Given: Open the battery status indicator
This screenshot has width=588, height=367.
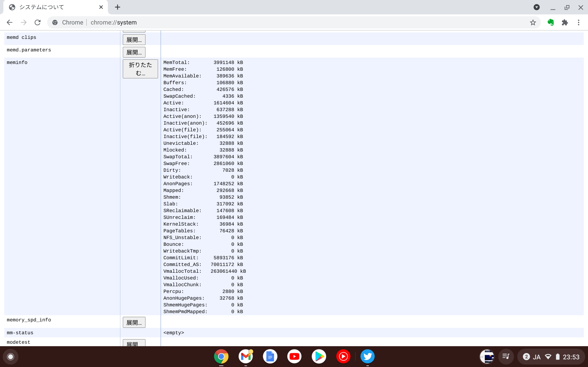Looking at the screenshot, I should point(557,356).
